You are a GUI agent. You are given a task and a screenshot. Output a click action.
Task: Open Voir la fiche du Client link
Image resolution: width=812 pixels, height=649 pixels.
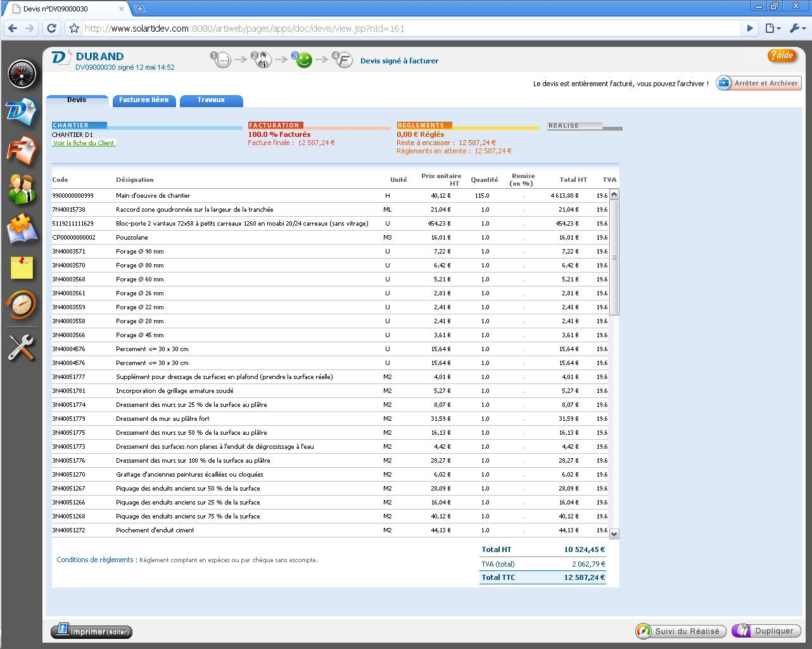tap(84, 143)
